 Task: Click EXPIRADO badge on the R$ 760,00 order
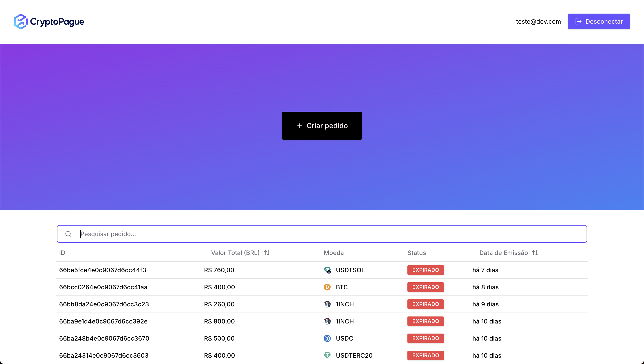pos(425,270)
